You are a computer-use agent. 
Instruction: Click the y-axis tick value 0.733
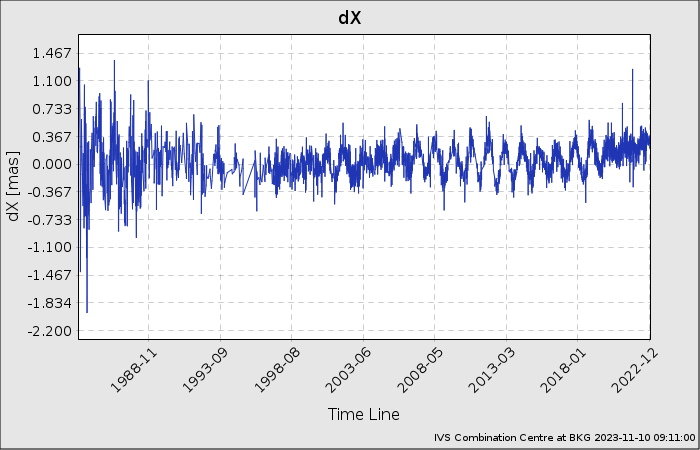[52, 109]
